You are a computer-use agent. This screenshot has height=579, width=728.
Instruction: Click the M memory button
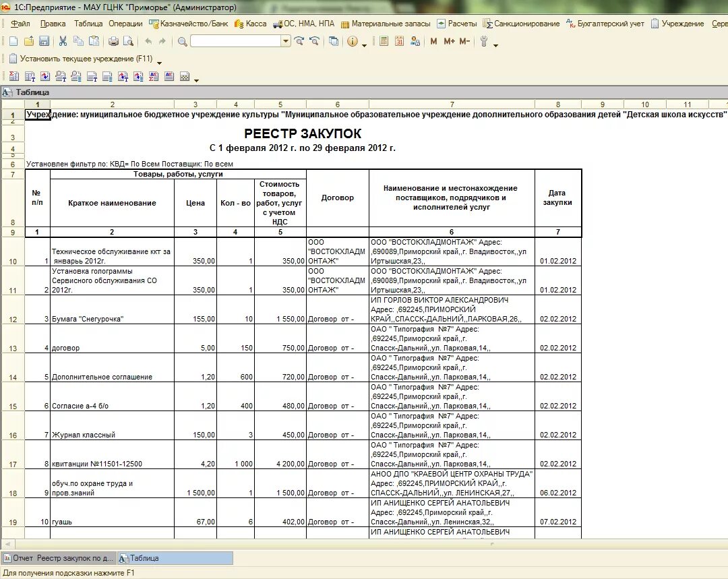tap(433, 41)
